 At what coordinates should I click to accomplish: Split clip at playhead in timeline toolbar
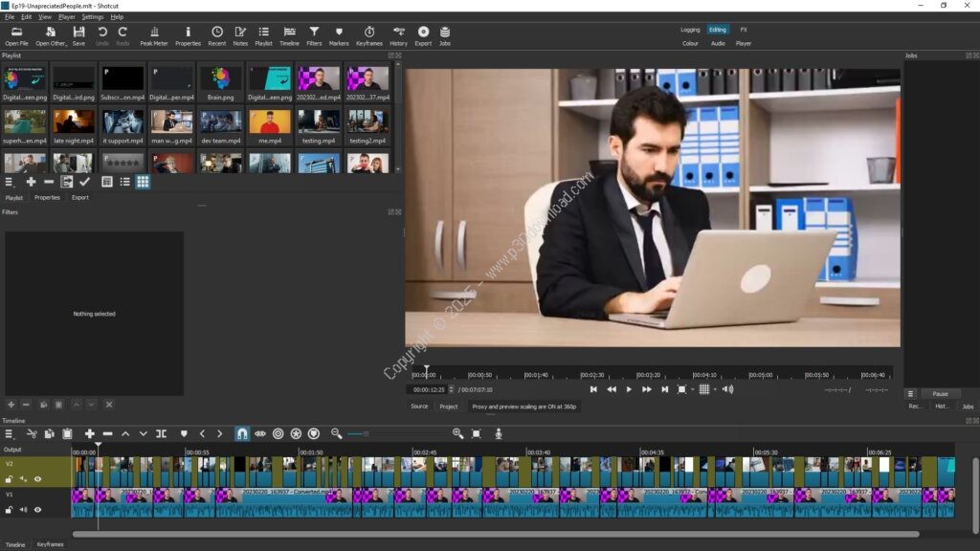[x=161, y=434]
